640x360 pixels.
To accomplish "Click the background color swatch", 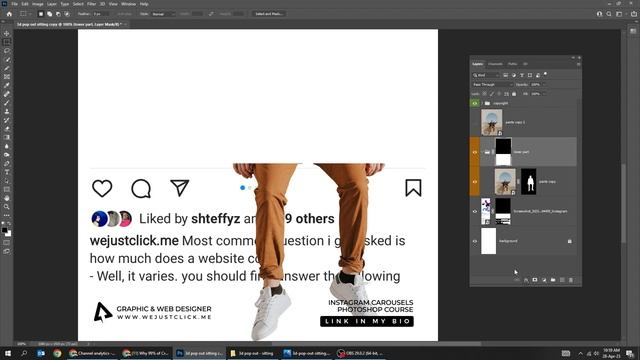I will pos(9,233).
